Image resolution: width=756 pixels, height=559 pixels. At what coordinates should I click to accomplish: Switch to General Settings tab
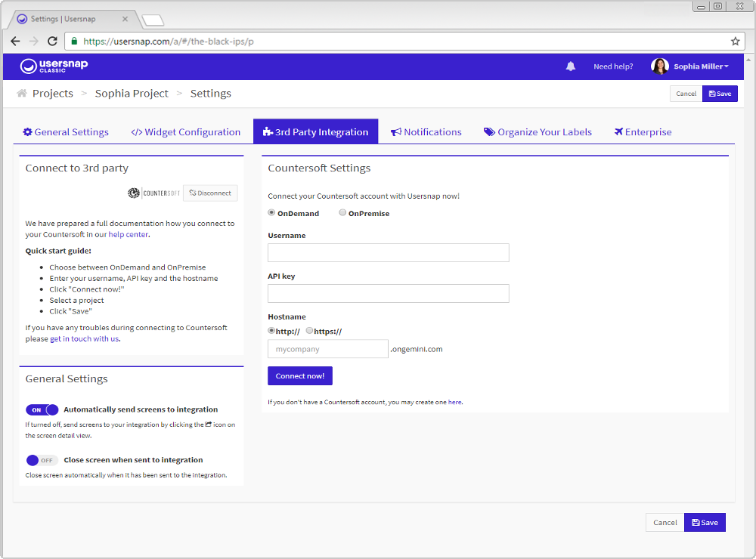(66, 132)
